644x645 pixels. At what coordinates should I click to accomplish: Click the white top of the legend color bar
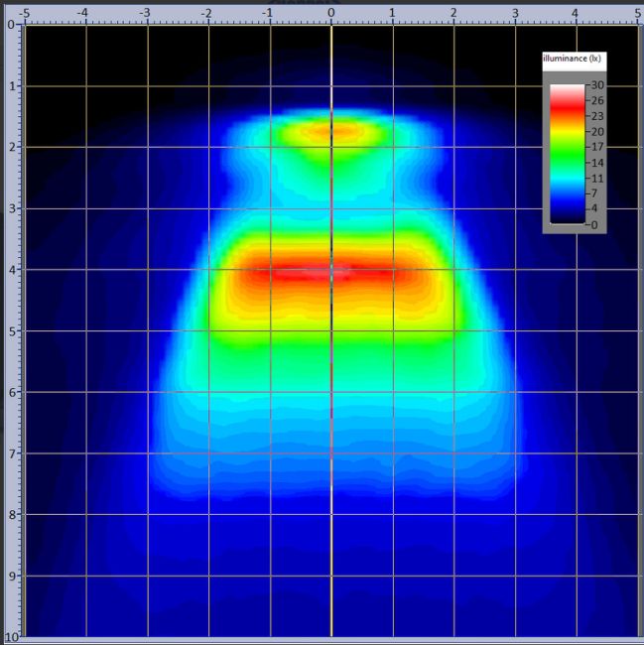tap(567, 90)
